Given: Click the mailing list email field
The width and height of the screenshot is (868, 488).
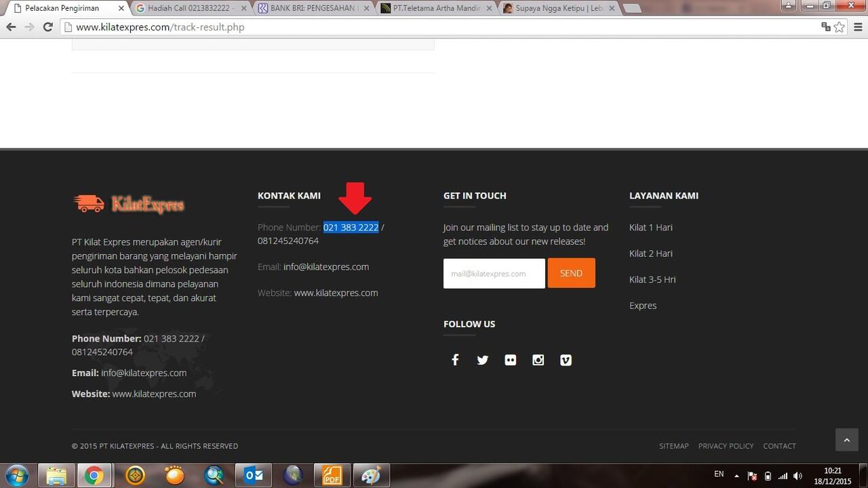Looking at the screenshot, I should [x=494, y=273].
